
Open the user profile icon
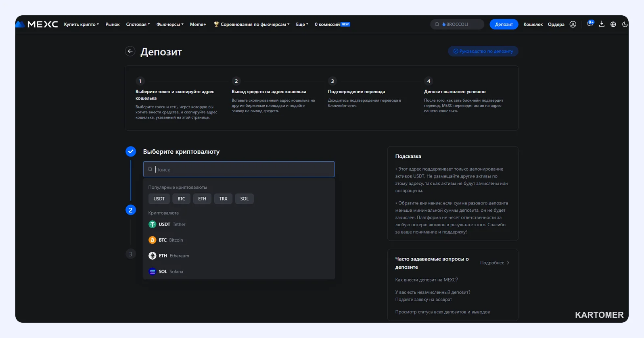coord(573,24)
